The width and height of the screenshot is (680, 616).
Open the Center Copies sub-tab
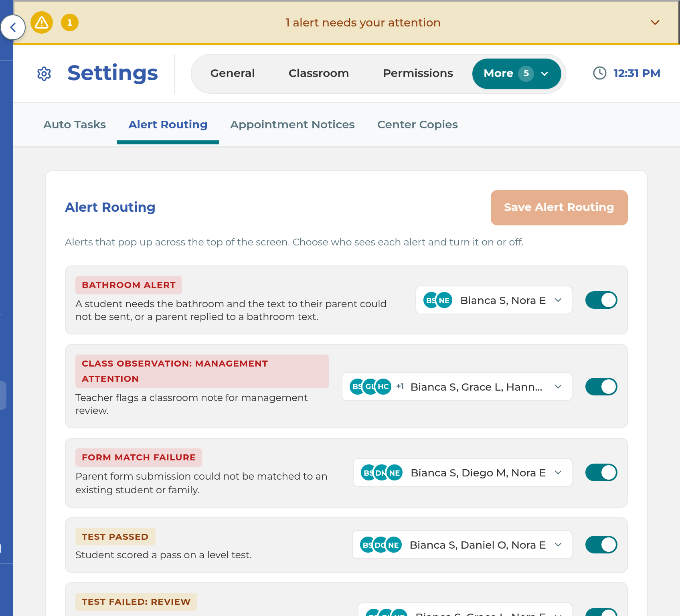click(x=417, y=125)
